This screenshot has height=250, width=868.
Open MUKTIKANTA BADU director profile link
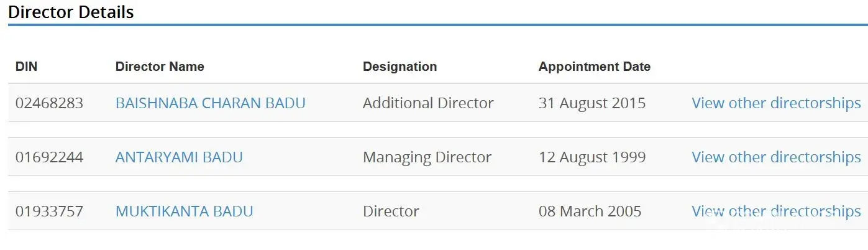pos(184,211)
